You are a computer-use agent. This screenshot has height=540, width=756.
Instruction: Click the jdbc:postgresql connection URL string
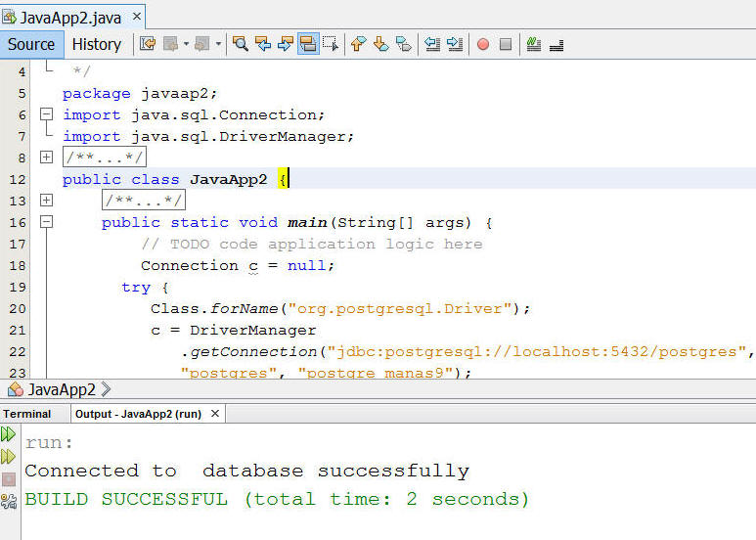(x=537, y=352)
